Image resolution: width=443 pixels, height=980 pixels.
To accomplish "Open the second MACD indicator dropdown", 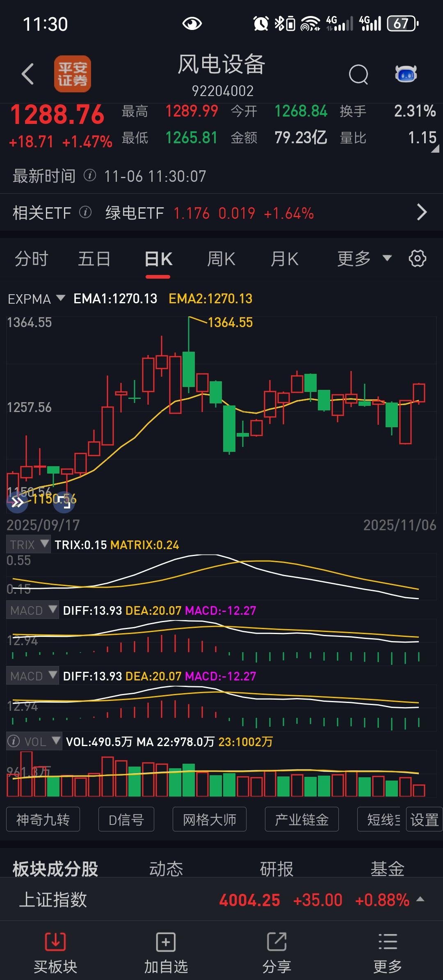I will (x=32, y=676).
